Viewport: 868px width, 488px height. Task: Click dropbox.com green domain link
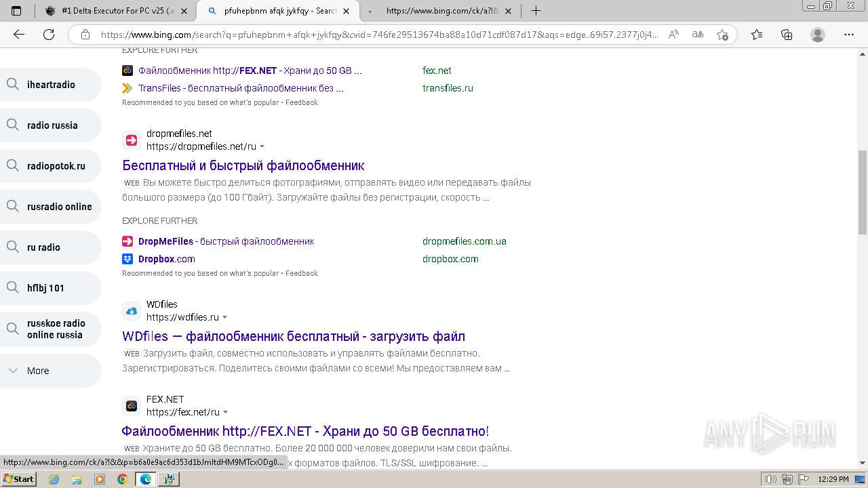(450, 259)
